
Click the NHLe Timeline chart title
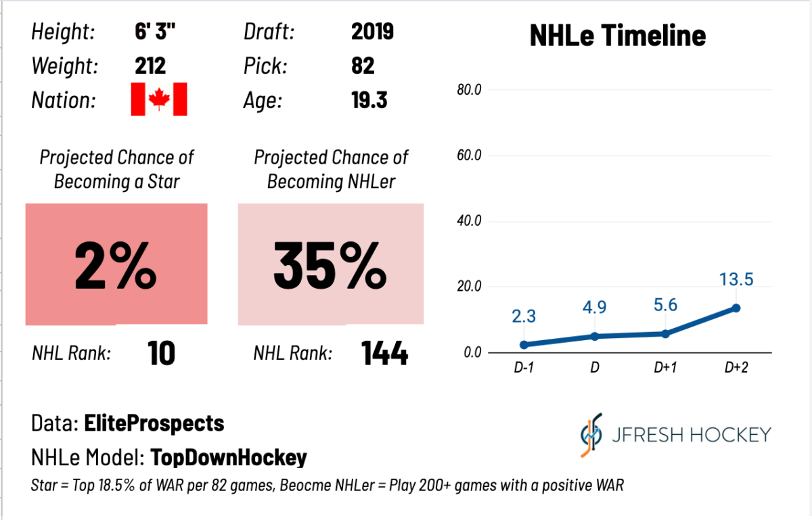617,36
